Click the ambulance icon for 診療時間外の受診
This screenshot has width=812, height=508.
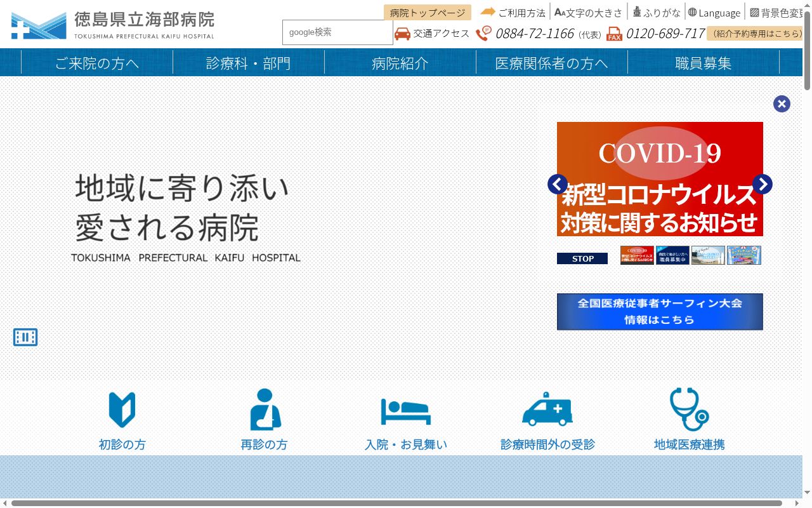pos(547,409)
